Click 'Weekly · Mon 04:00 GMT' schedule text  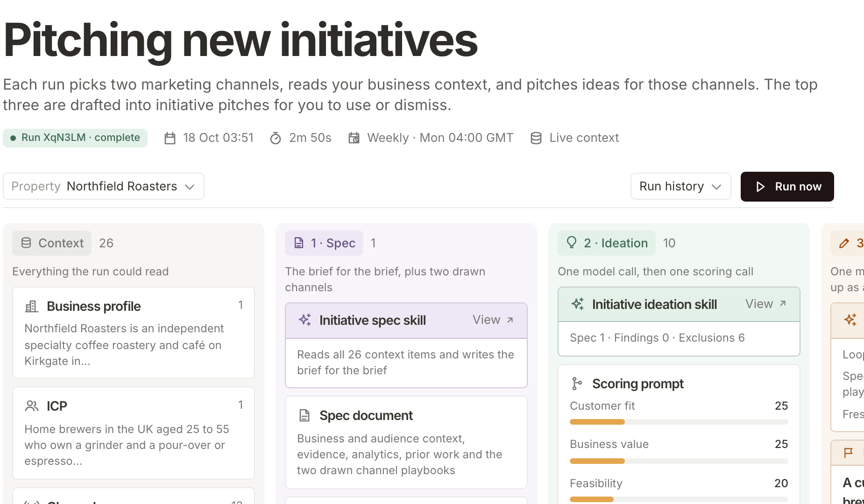coord(440,138)
